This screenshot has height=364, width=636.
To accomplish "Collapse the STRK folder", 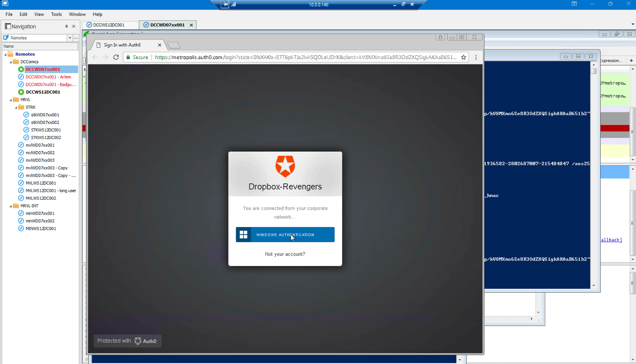I will tap(16, 107).
